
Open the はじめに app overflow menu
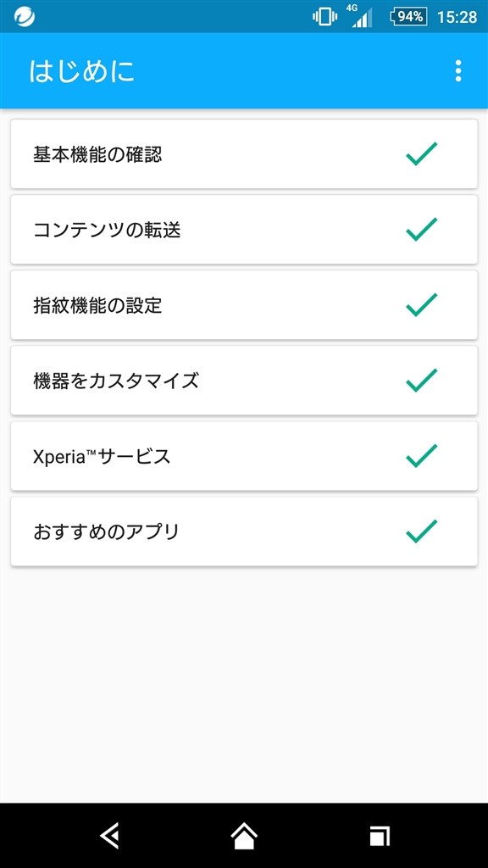(458, 71)
